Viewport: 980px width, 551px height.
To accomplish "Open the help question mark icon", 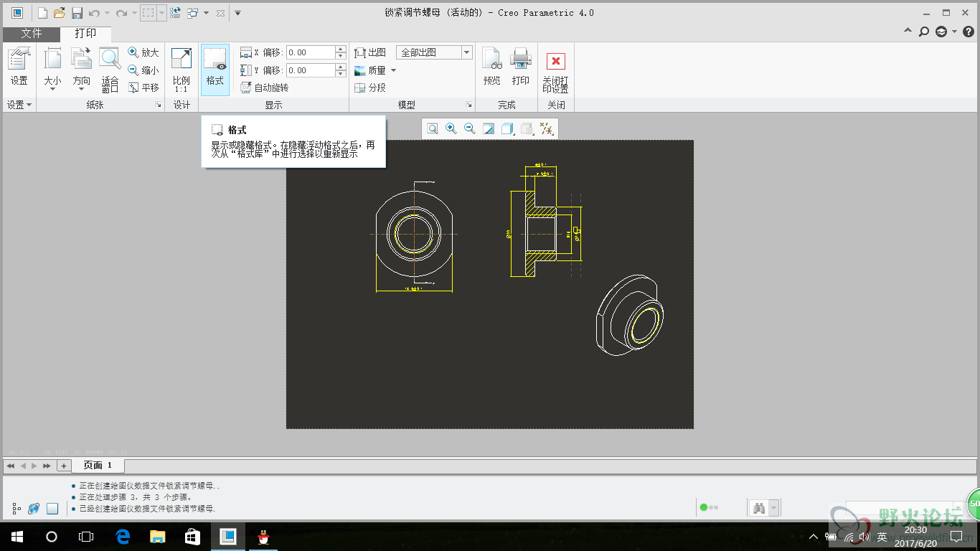I will 969,32.
